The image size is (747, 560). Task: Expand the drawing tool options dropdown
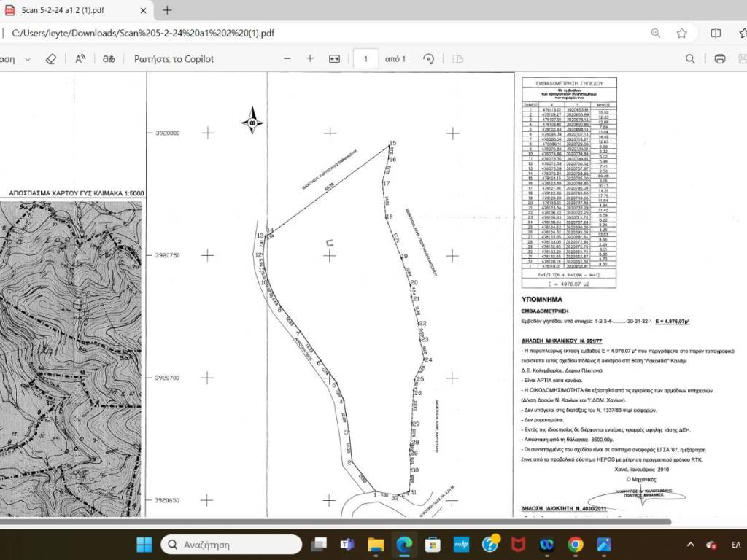click(x=28, y=59)
